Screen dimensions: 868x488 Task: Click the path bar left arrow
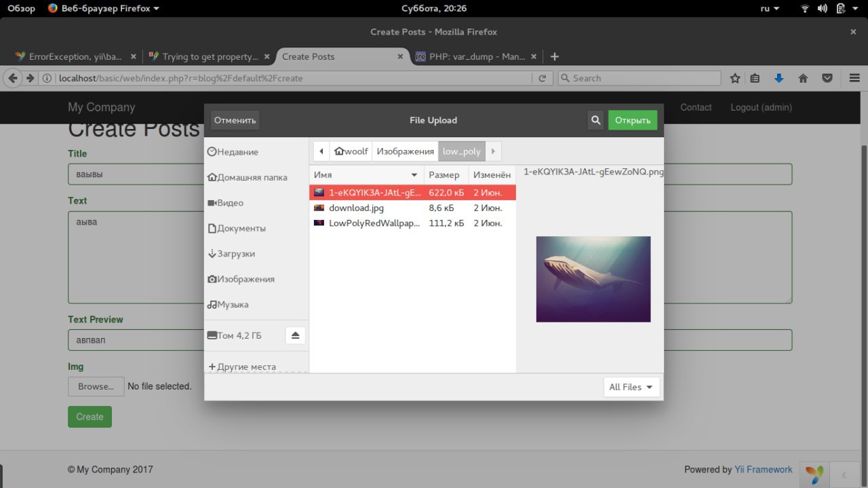[321, 151]
